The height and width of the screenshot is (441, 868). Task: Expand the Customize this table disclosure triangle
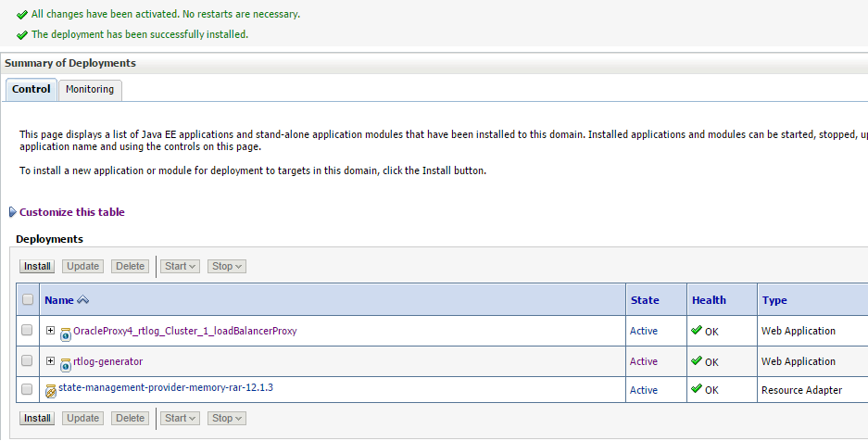[13, 212]
